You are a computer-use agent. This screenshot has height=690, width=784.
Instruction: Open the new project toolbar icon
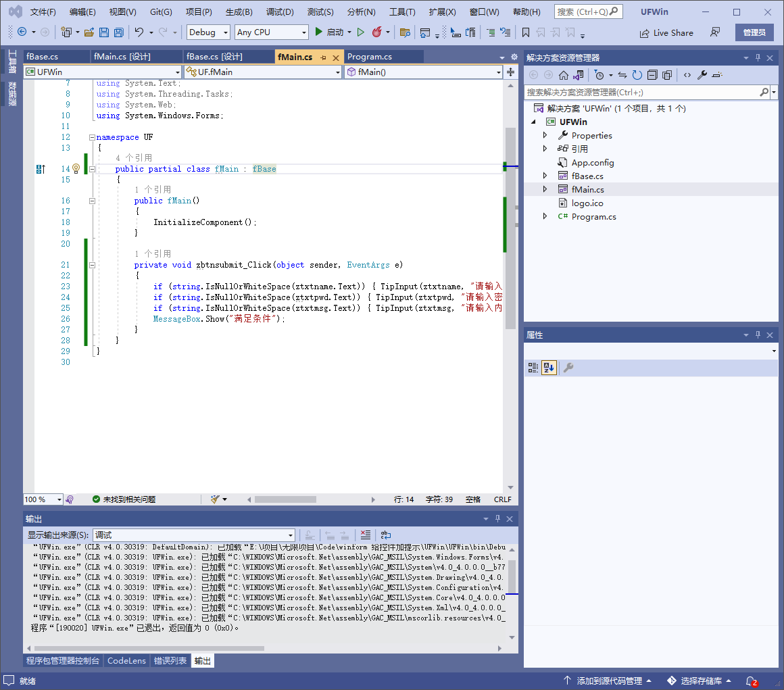tap(66, 32)
